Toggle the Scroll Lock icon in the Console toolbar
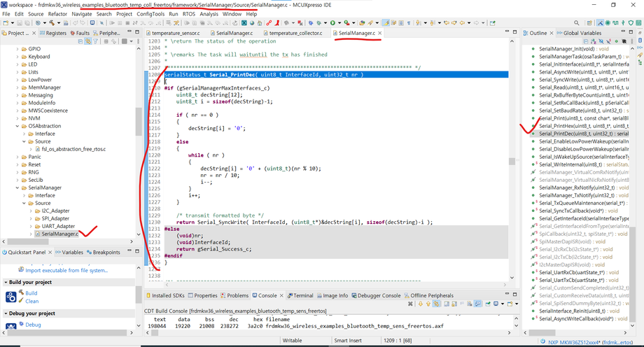The width and height of the screenshot is (644, 347). point(454,304)
